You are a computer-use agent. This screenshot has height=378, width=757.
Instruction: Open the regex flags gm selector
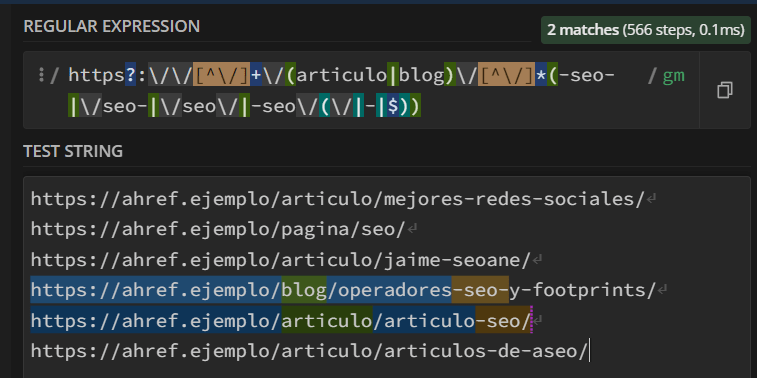tap(673, 76)
